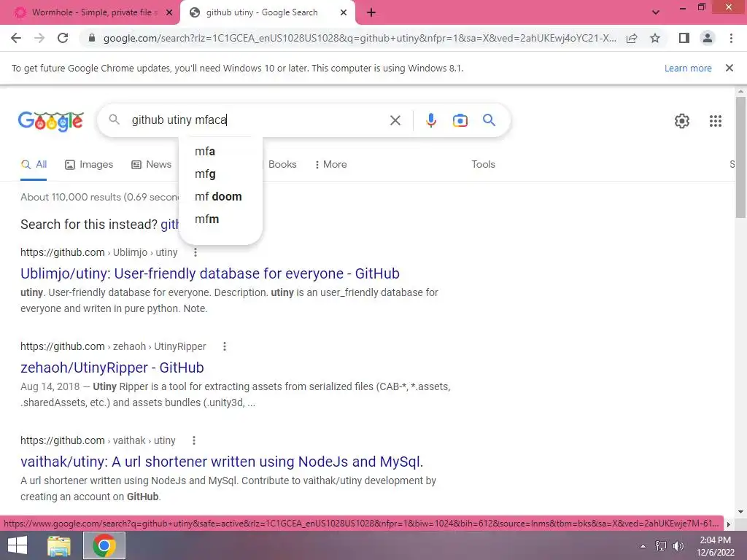Open network tray icon
747x560 pixels.
tap(661, 546)
